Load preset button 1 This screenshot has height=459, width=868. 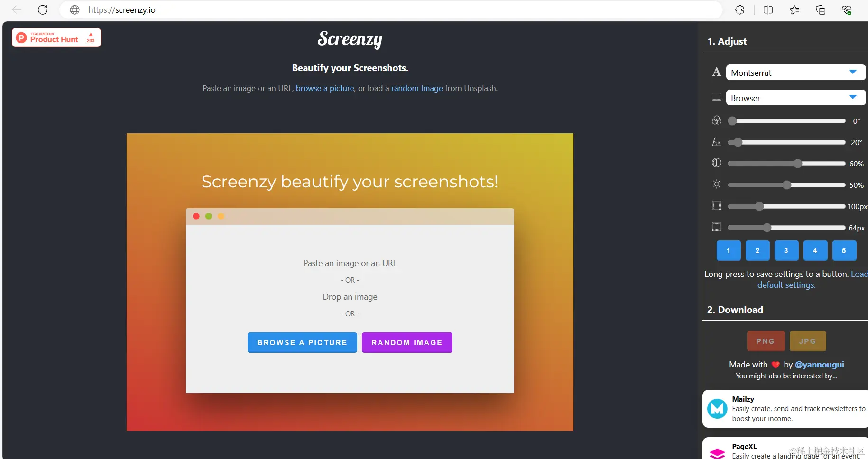729,250
